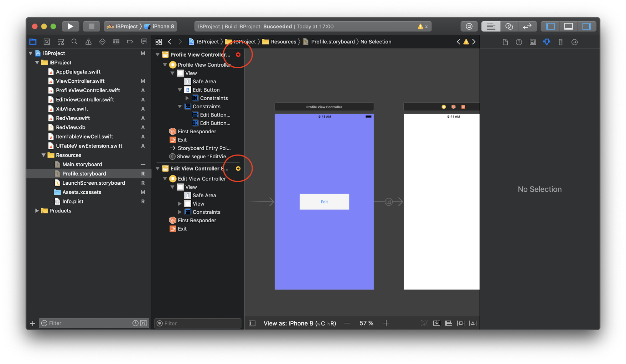
Task: Toggle the left navigator panel visibility
Action: coord(550,26)
